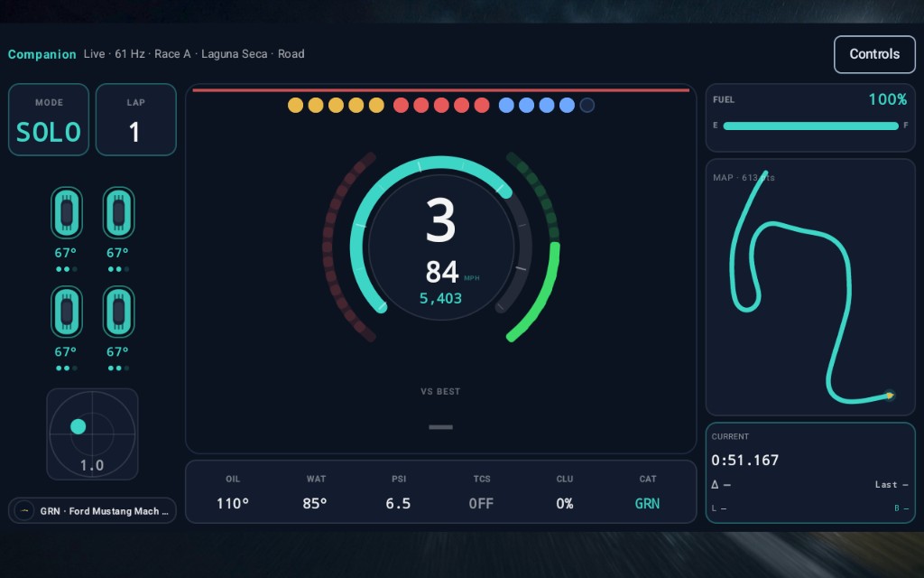This screenshot has width=924, height=578.
Task: Click the Δ delta field
Action: coord(721,485)
